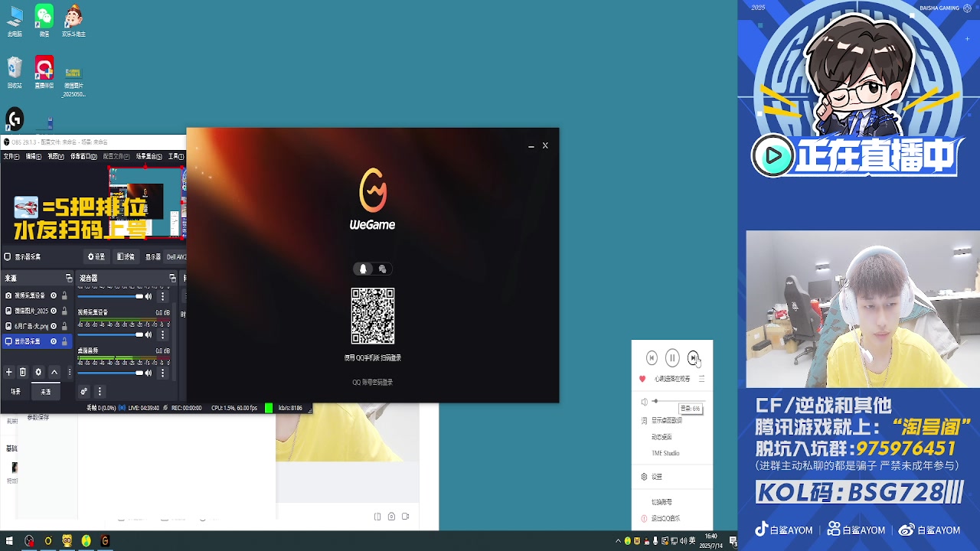The height and width of the screenshot is (551, 980).
Task: Open OBS 视图 menu
Action: [x=56, y=156]
